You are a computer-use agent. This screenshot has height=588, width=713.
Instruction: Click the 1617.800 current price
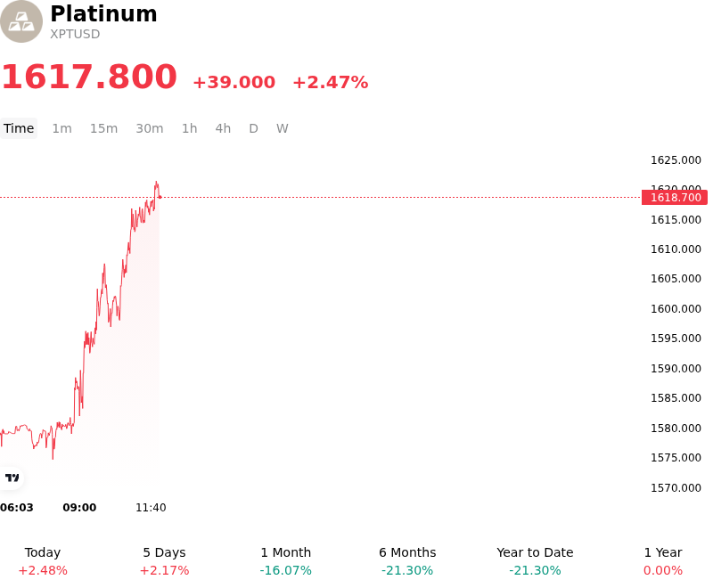tap(89, 77)
